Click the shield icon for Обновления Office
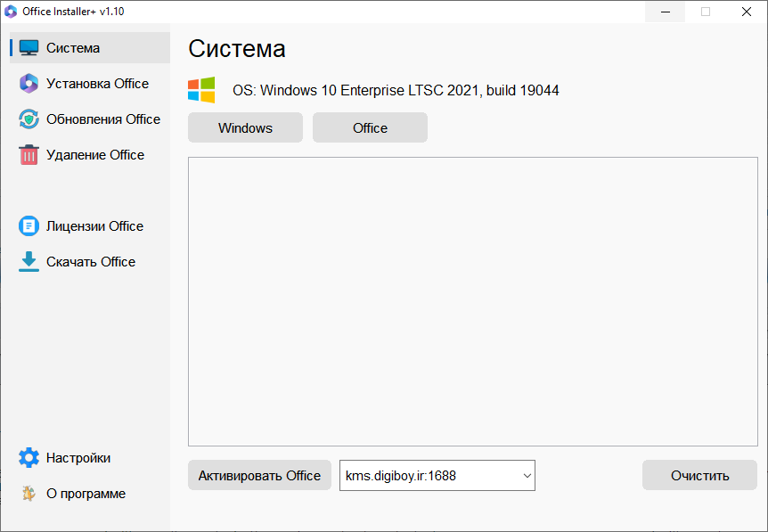The image size is (768, 532). [29, 119]
